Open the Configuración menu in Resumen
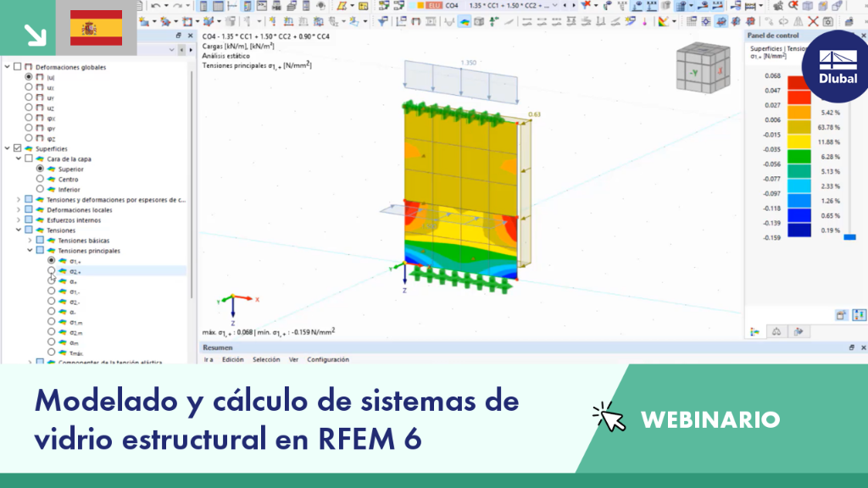 point(328,359)
